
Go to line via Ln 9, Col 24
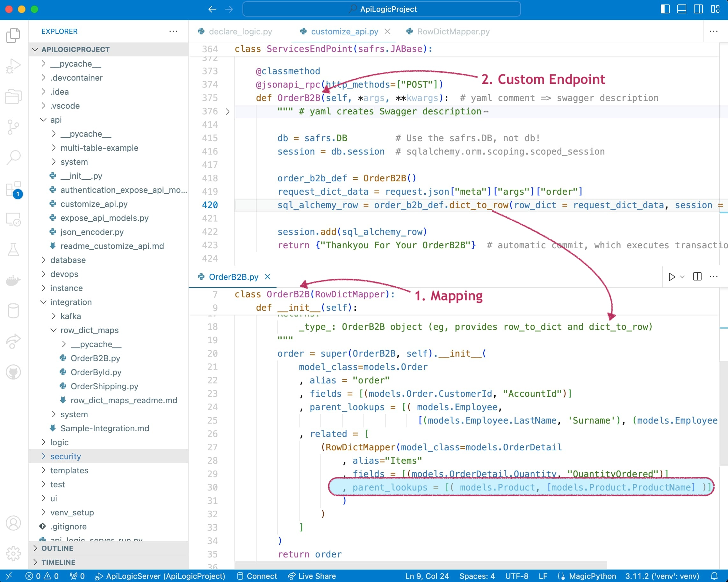(x=427, y=576)
